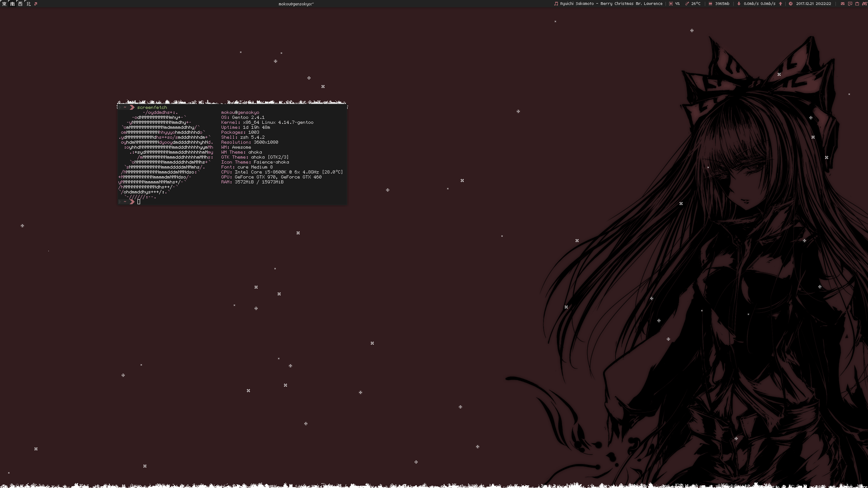Click the 26°C temperature reading
The image size is (868, 488).
(696, 4)
